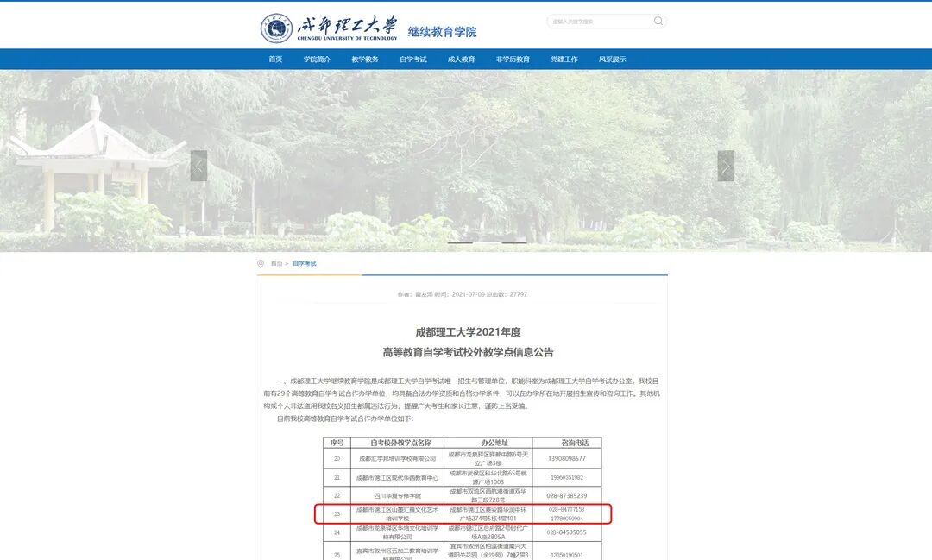
Task: Click the left banner carousel arrow
Action: click(x=199, y=164)
